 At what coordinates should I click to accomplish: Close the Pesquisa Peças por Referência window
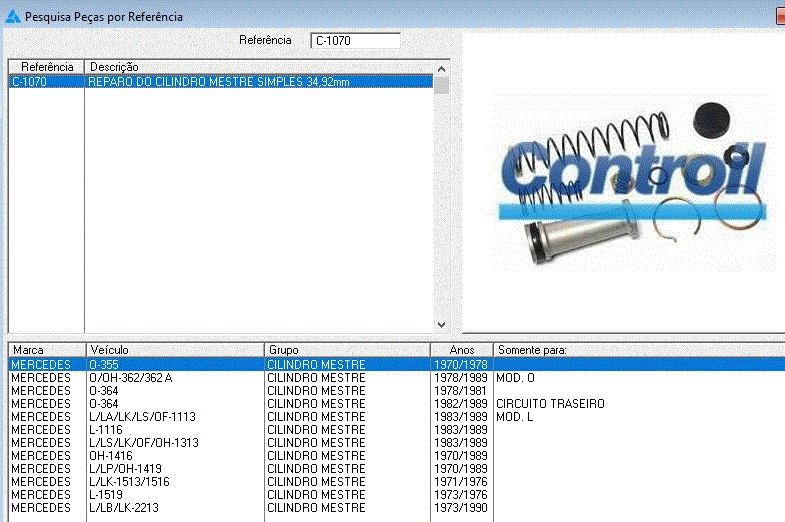[780, 16]
